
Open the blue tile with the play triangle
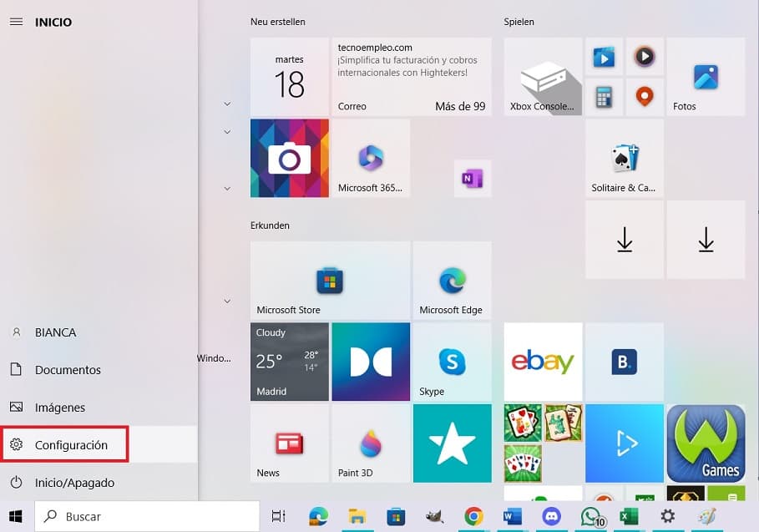pyautogui.click(x=625, y=443)
